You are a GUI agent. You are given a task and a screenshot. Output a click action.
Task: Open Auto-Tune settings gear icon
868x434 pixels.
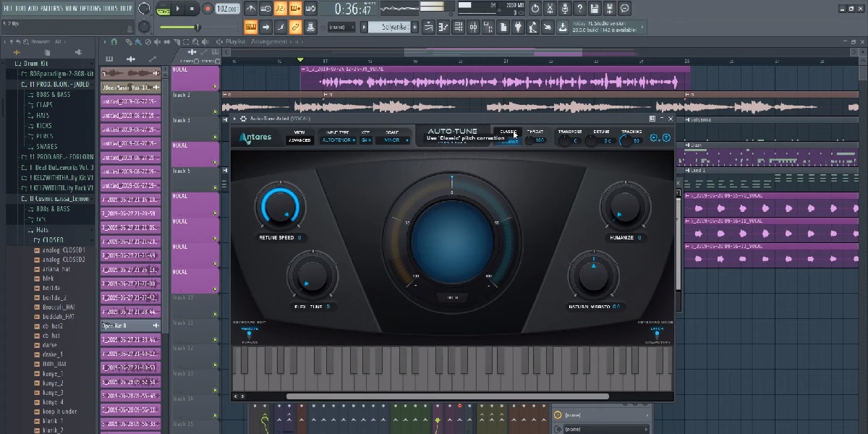click(x=654, y=138)
